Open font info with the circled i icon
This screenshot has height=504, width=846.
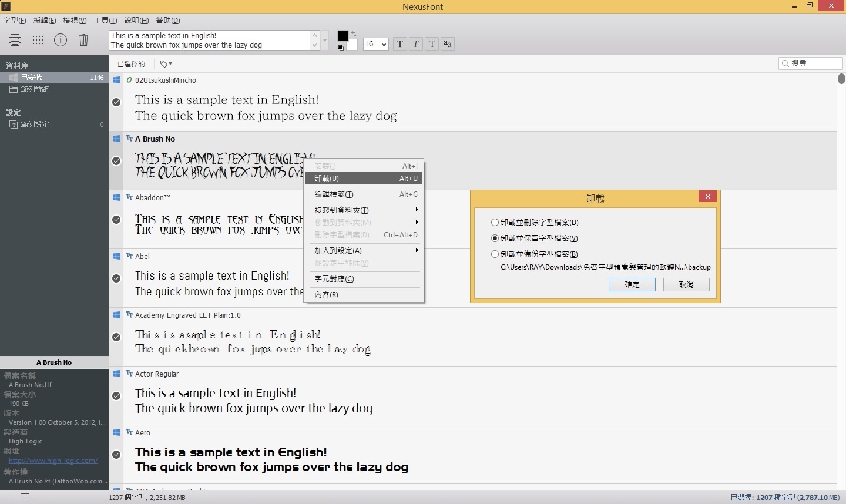pyautogui.click(x=61, y=40)
